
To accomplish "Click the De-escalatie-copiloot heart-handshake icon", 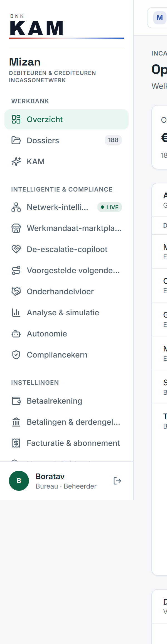I will [16, 249].
